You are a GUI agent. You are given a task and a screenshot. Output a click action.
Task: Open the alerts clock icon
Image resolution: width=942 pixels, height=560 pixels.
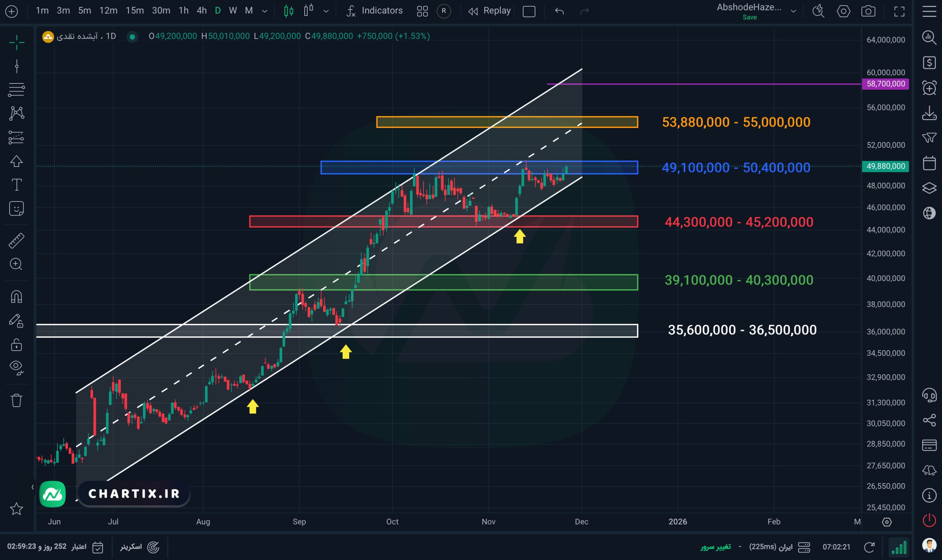pyautogui.click(x=929, y=88)
